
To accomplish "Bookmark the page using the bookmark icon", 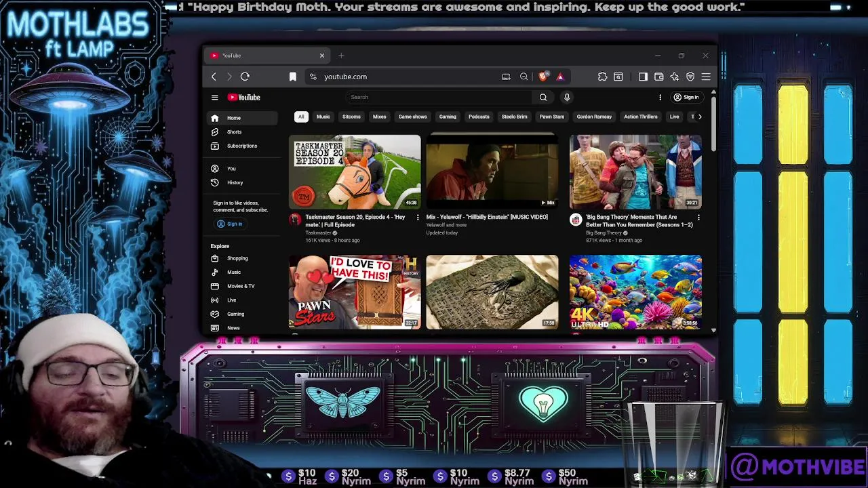I will point(293,77).
